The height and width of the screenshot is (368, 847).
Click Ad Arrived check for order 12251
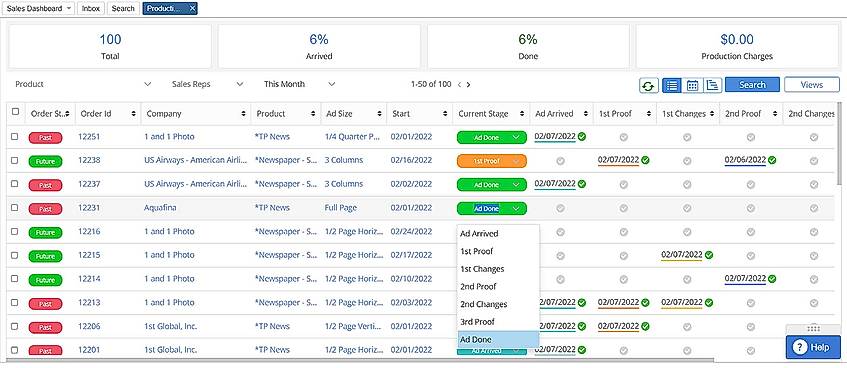click(x=582, y=137)
